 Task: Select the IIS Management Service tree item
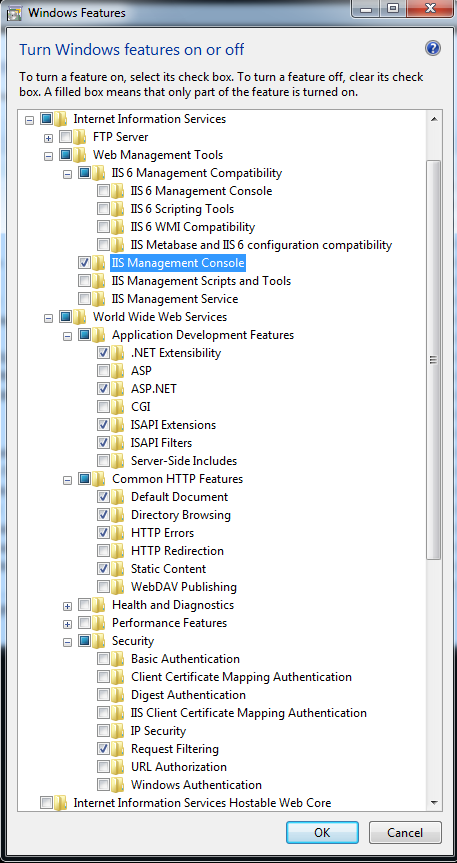point(175,299)
